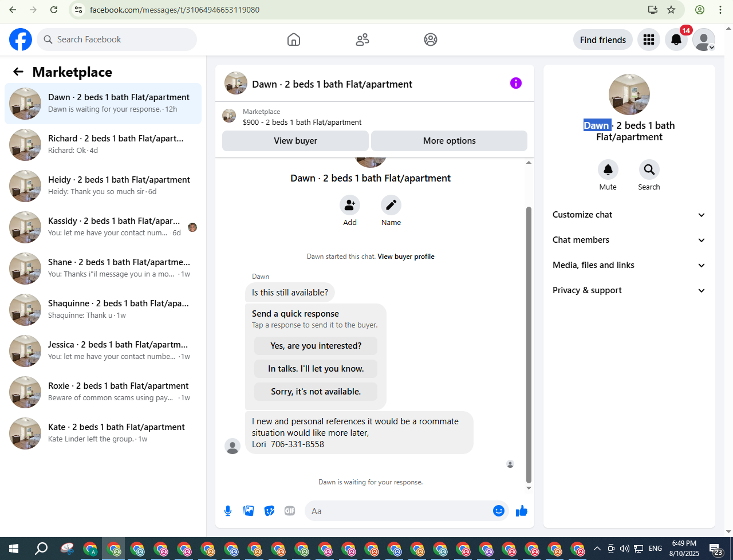
Task: Expand the Customize chat section
Action: (629, 215)
